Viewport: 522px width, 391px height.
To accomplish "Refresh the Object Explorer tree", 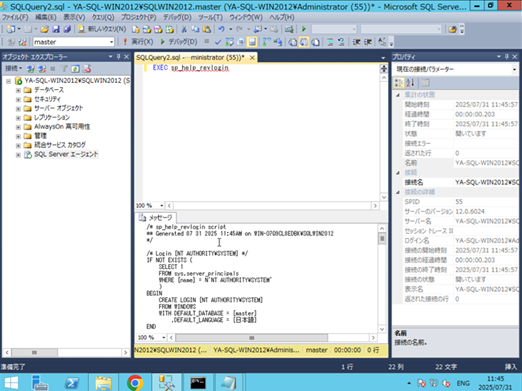I will 75,69.
